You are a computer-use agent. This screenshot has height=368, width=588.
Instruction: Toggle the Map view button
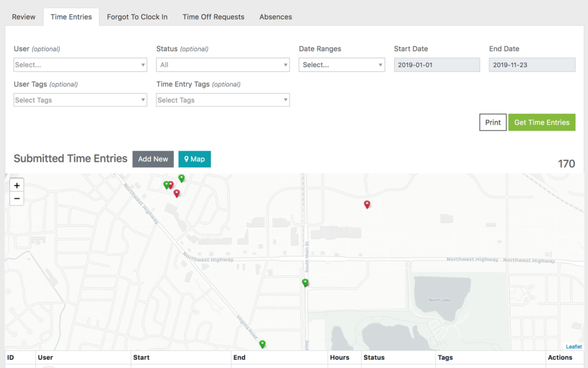click(194, 159)
